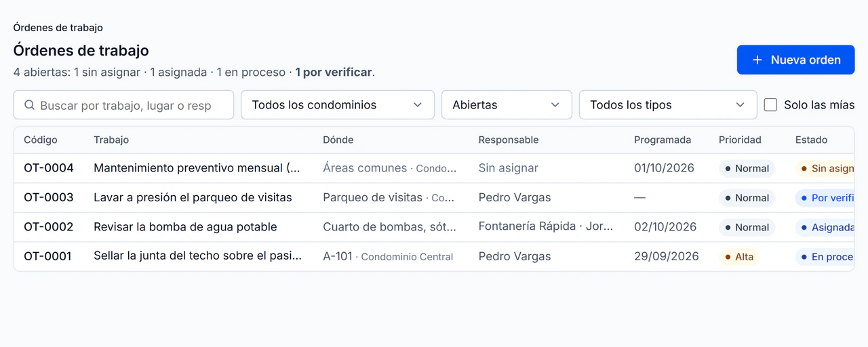Click the Alta priority badge

coord(739,257)
